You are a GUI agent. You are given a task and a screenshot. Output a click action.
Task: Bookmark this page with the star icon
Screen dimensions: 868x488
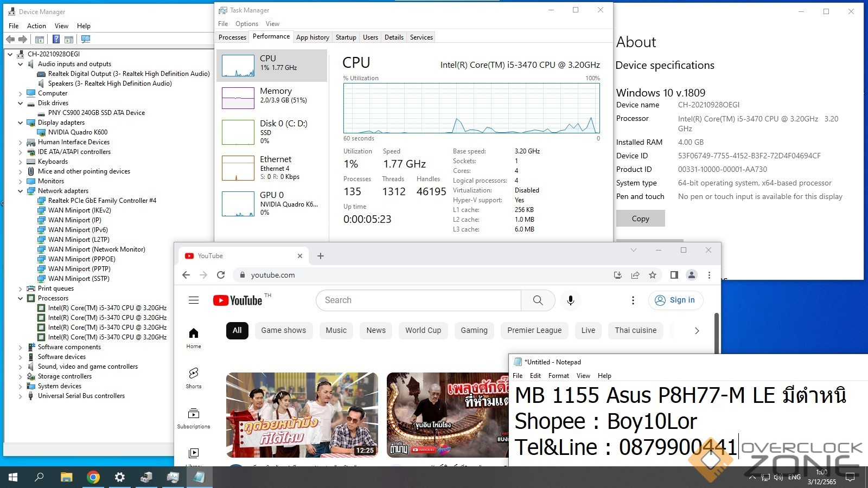653,275
